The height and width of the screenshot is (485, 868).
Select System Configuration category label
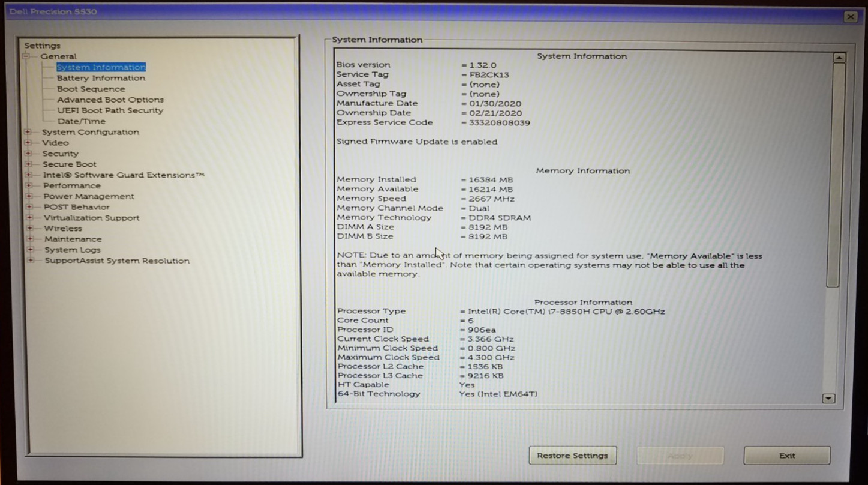pos(91,132)
